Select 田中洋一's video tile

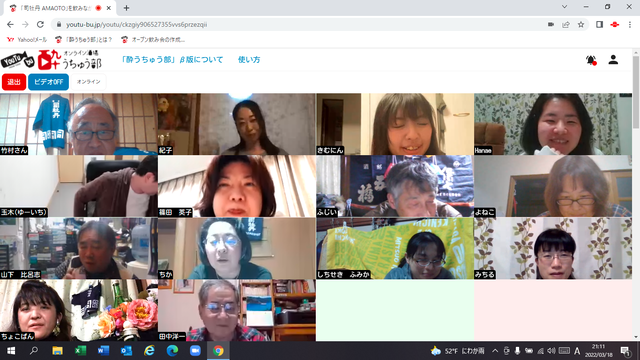(x=237, y=310)
